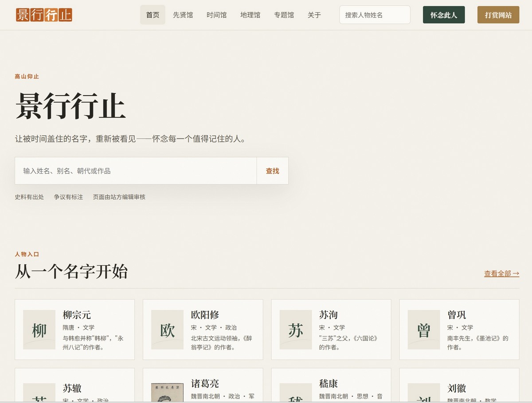The image size is (532, 403).
Task: Open the 地理馆 menu item
Action: coord(250,15)
